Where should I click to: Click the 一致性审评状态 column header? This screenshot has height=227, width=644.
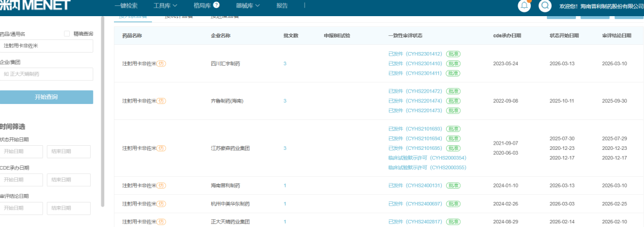405,36
